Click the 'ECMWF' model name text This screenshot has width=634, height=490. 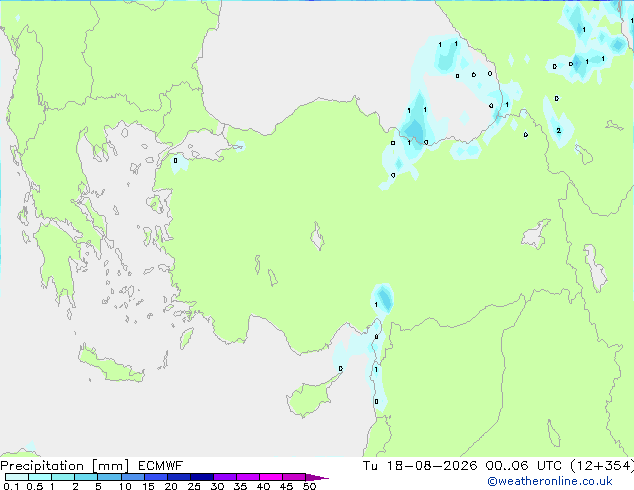[161, 466]
